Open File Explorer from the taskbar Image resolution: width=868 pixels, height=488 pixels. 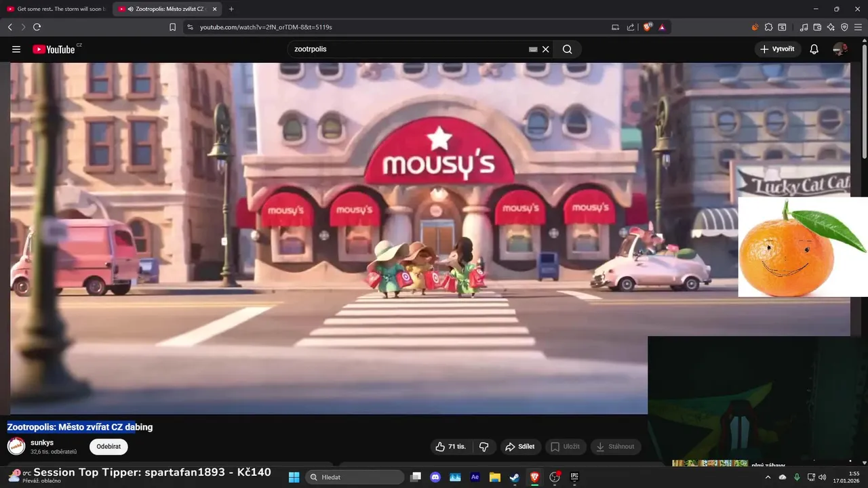[x=494, y=477]
